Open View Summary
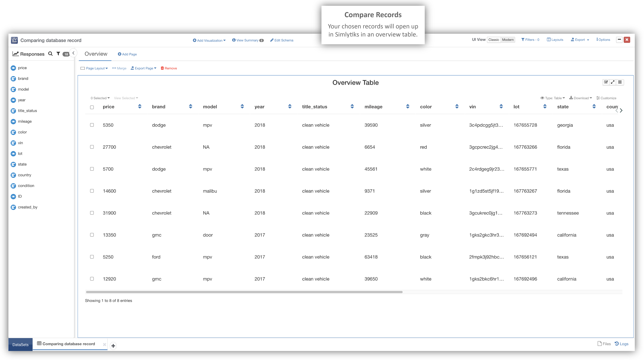Screen dimensions: 644x360 tap(248, 40)
